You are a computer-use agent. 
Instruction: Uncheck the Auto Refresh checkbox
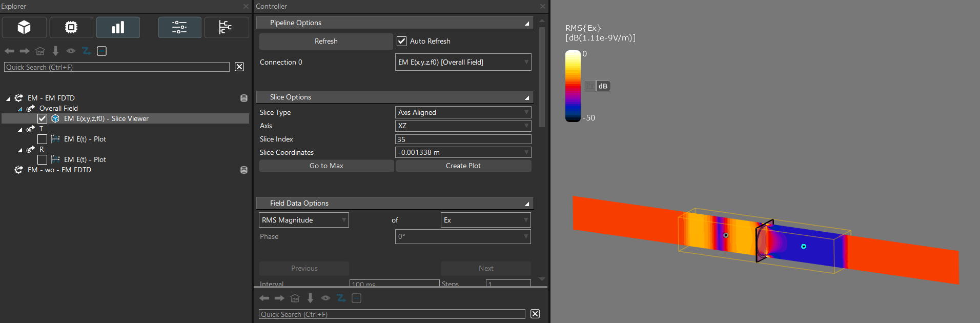click(x=402, y=41)
